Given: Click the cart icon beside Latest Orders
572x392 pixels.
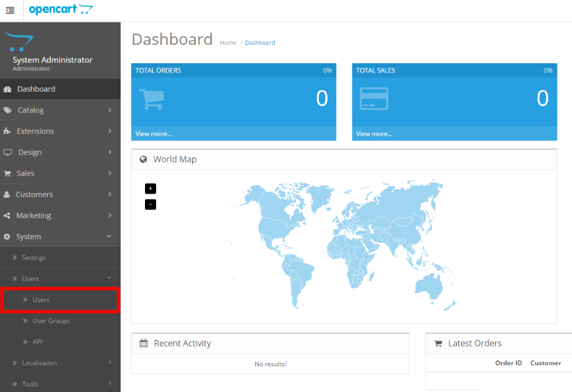Looking at the screenshot, I should point(438,343).
